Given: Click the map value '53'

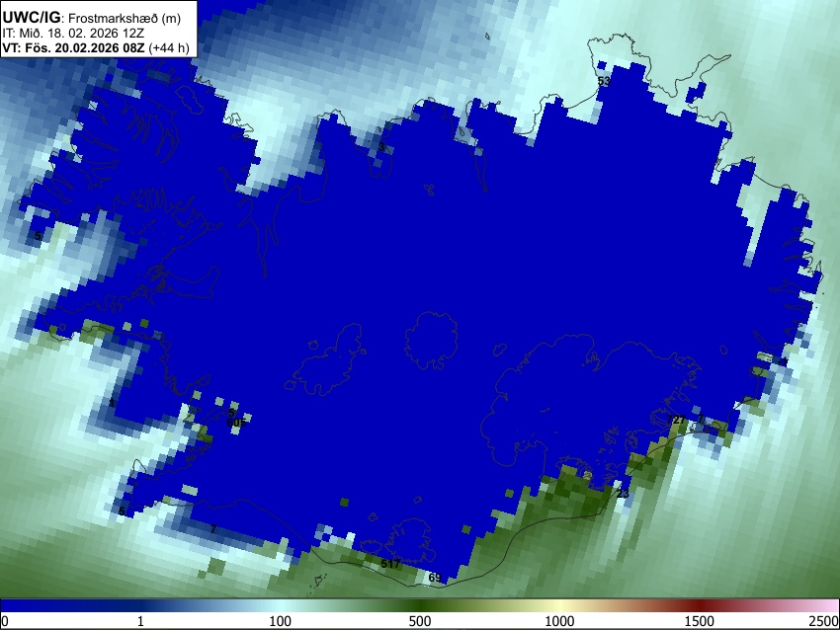Looking at the screenshot, I should (604, 81).
